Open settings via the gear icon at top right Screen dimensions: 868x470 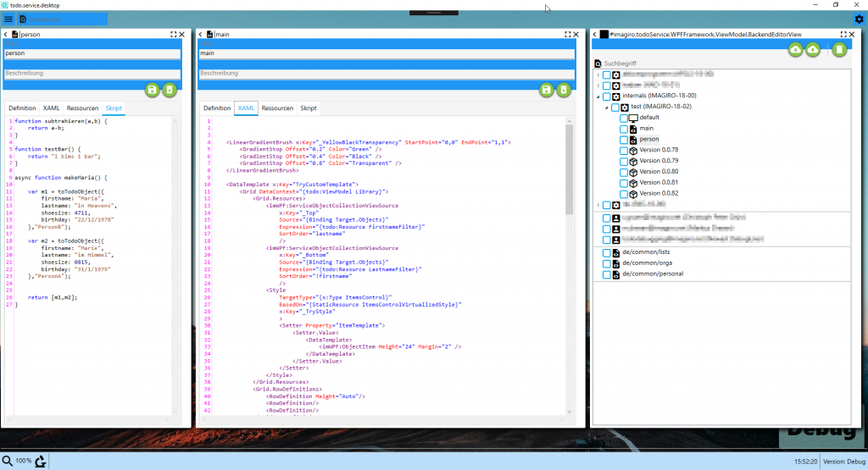(x=859, y=19)
